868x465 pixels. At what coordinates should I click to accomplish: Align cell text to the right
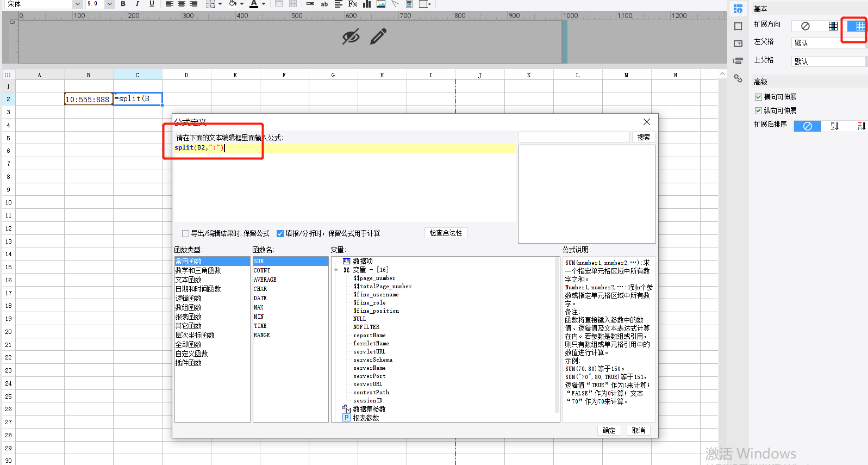click(x=193, y=4)
